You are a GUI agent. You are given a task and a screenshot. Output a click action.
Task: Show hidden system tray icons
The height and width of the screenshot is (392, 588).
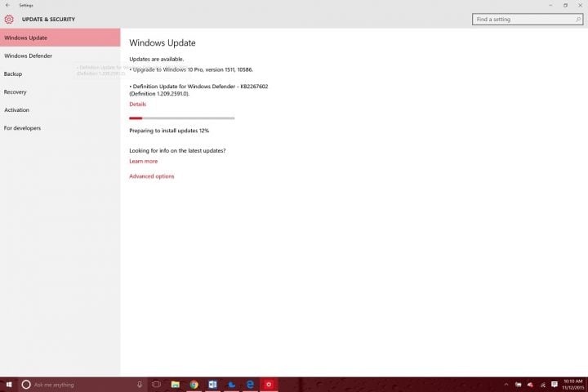pyautogui.click(x=506, y=385)
